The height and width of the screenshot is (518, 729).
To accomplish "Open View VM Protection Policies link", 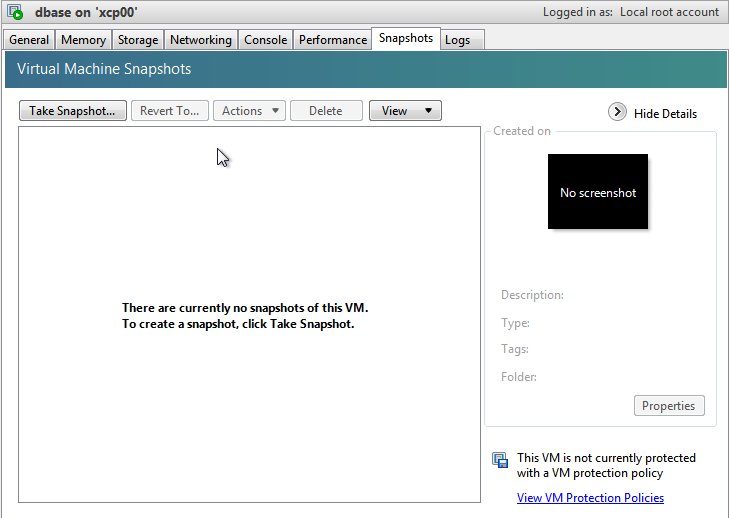I will point(590,498).
